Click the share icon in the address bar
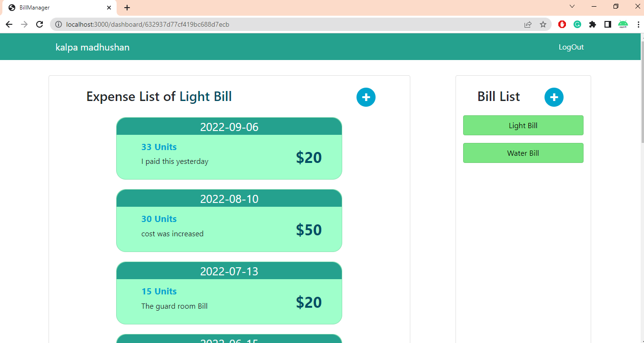Image resolution: width=644 pixels, height=343 pixels. click(528, 24)
